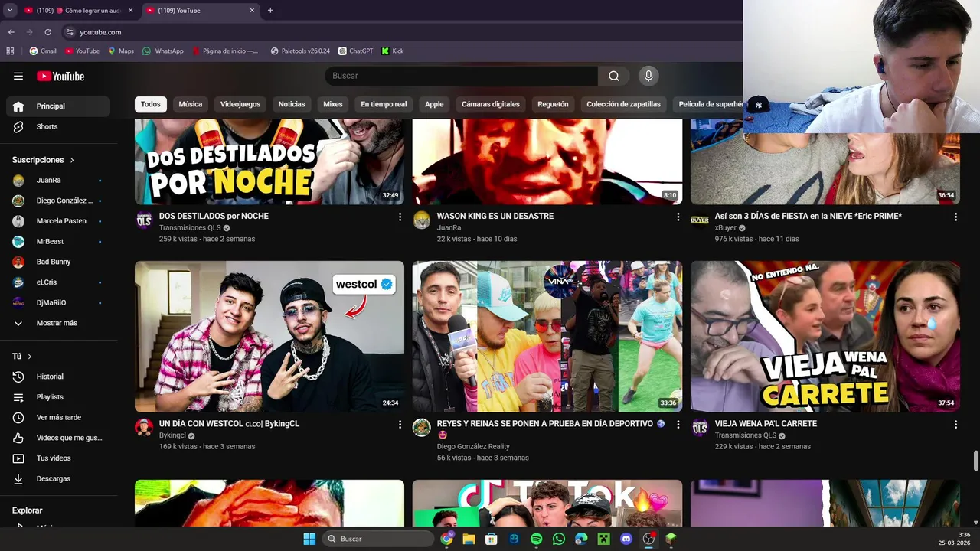Click the search magnifier button
Image resolution: width=980 pixels, height=551 pixels.
click(x=614, y=76)
